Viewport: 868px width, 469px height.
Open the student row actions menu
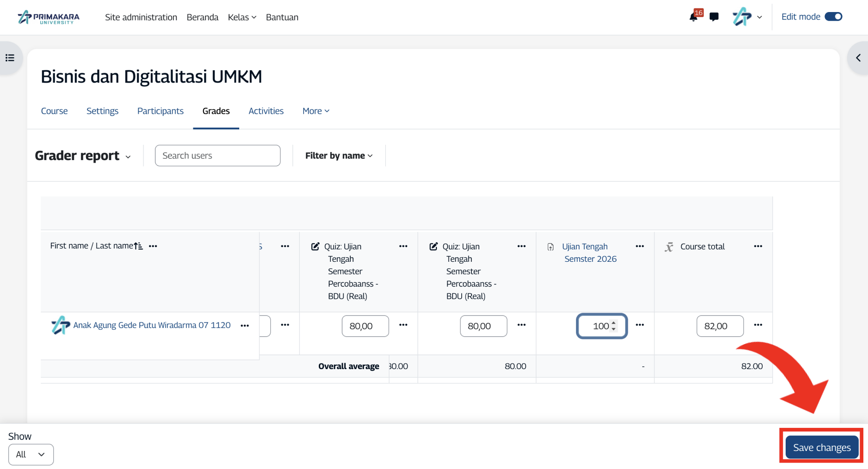point(245,326)
